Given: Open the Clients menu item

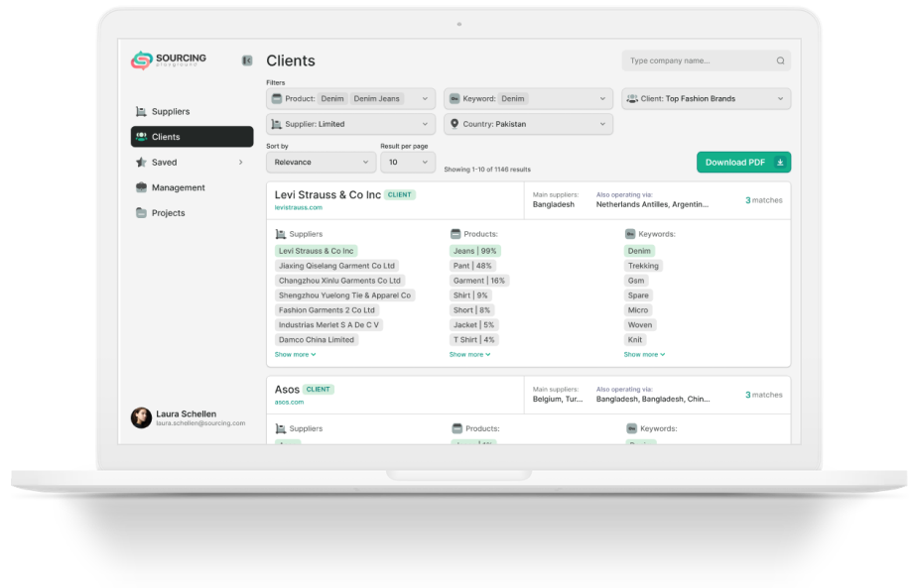Looking at the screenshot, I should coord(193,137).
